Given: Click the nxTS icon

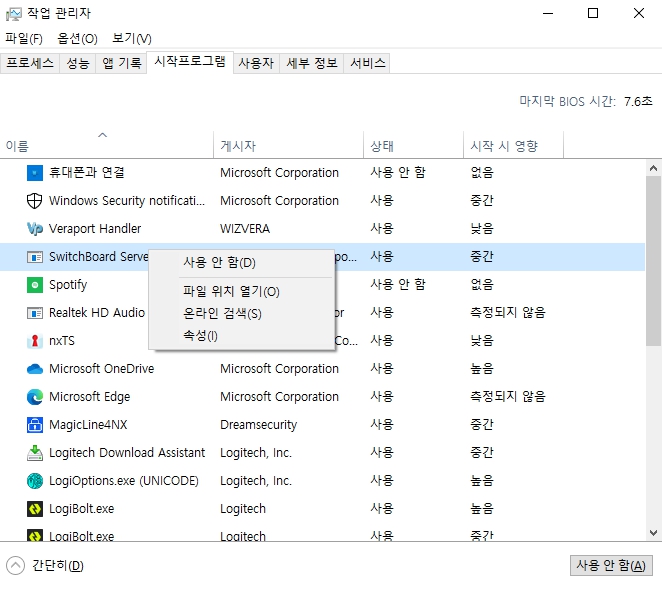Looking at the screenshot, I should pyautogui.click(x=35, y=341).
